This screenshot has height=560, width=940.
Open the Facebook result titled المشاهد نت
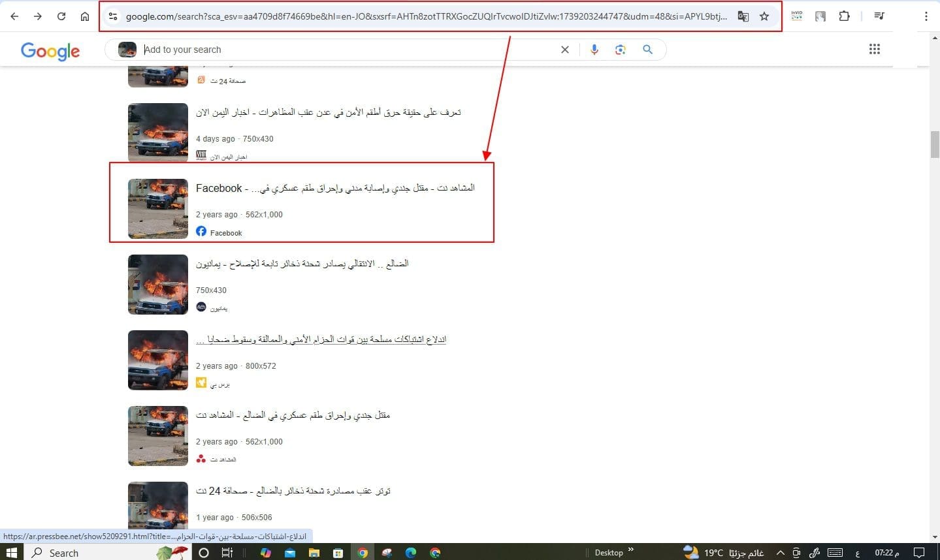tap(335, 189)
